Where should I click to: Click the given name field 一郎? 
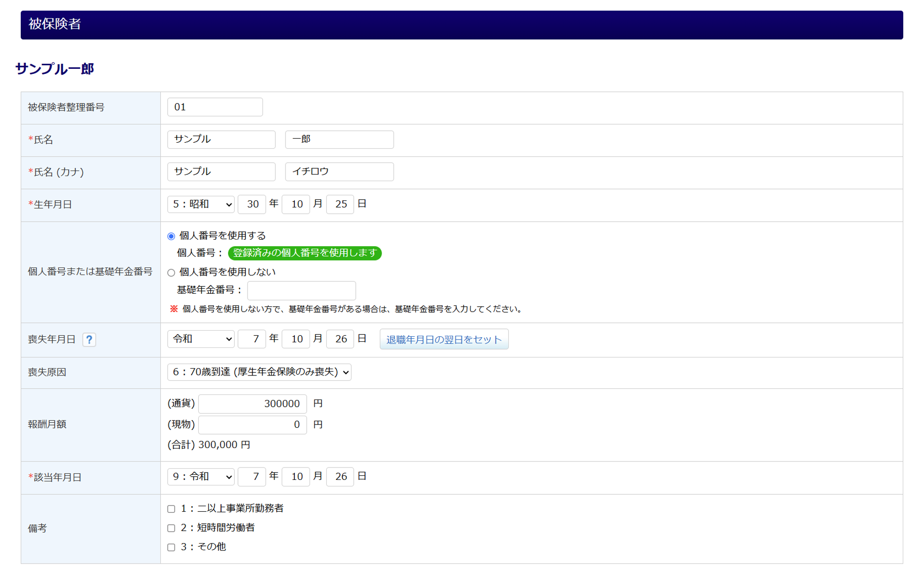[x=339, y=139]
